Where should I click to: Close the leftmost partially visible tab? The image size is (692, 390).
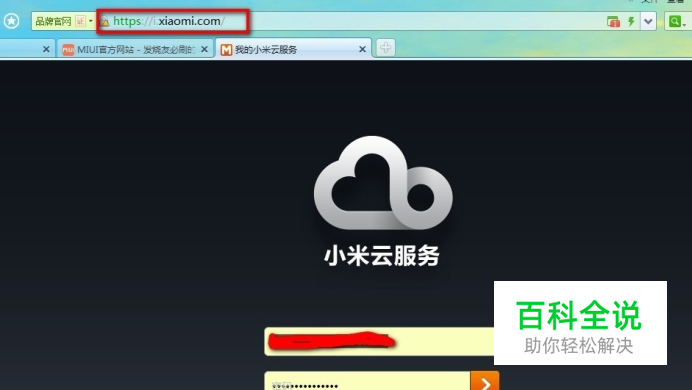coord(46,49)
